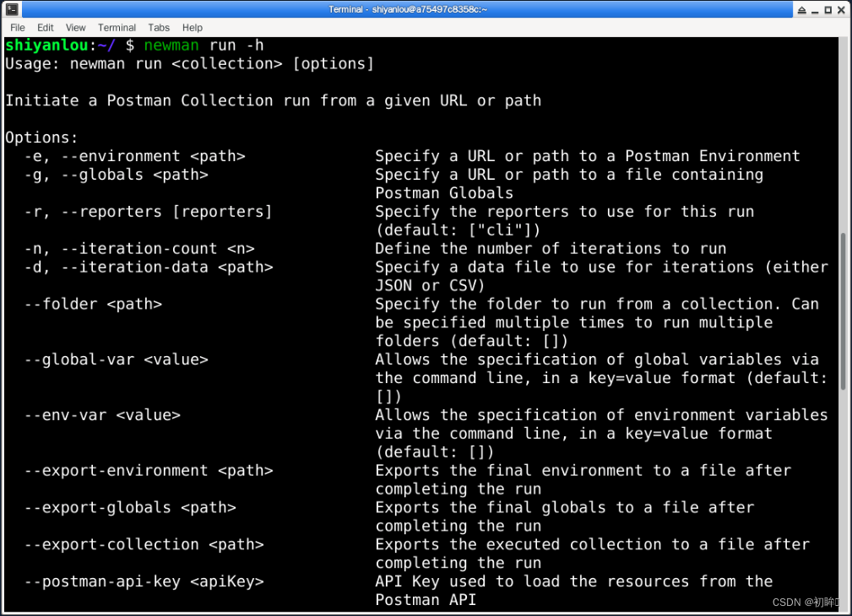Click 'Initiate a Postman Collection run' line
Viewport: 852px width, 616px height.
274,101
